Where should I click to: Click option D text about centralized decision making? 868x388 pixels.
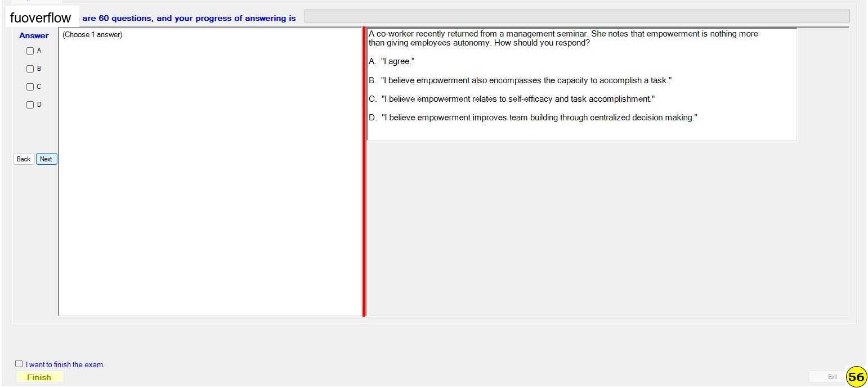[x=533, y=118]
